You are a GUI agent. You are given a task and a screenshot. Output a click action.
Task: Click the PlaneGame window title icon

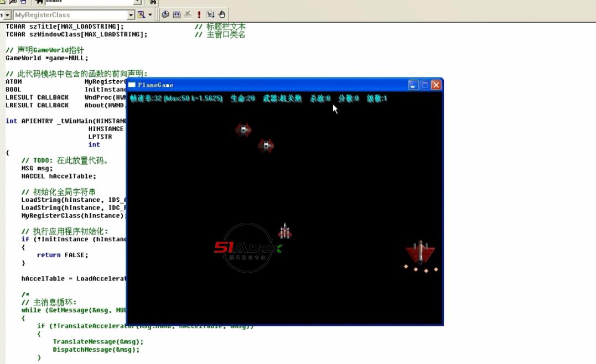click(132, 85)
